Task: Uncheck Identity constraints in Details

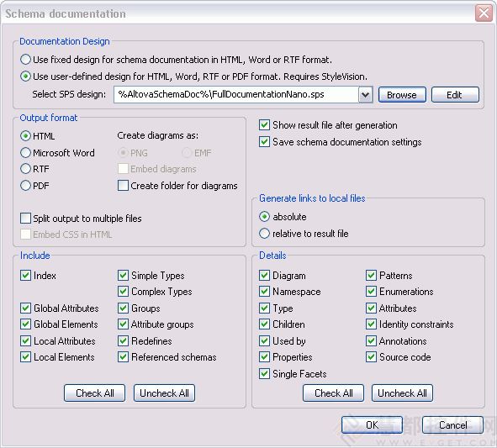Action: 371,324
